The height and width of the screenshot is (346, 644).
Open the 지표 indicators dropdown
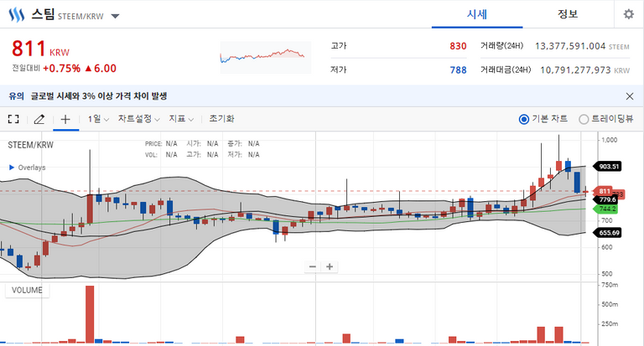[181, 119]
